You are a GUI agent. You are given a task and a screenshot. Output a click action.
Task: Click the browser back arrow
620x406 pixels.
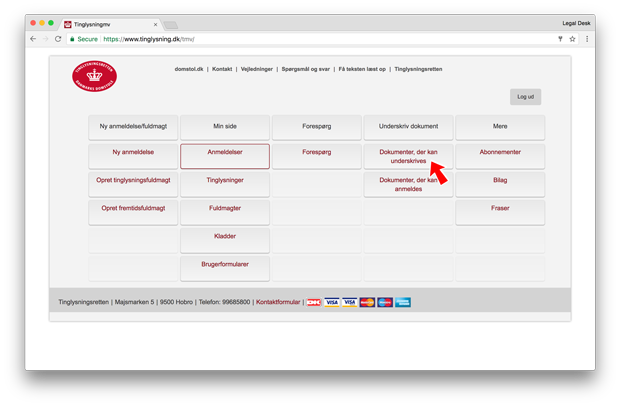click(33, 39)
